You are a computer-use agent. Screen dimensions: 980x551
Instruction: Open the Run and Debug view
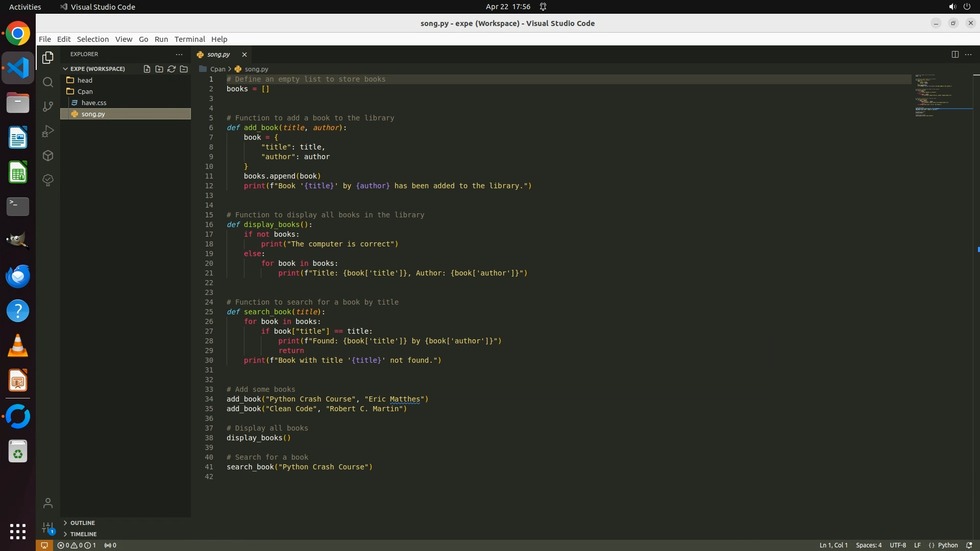pyautogui.click(x=48, y=131)
